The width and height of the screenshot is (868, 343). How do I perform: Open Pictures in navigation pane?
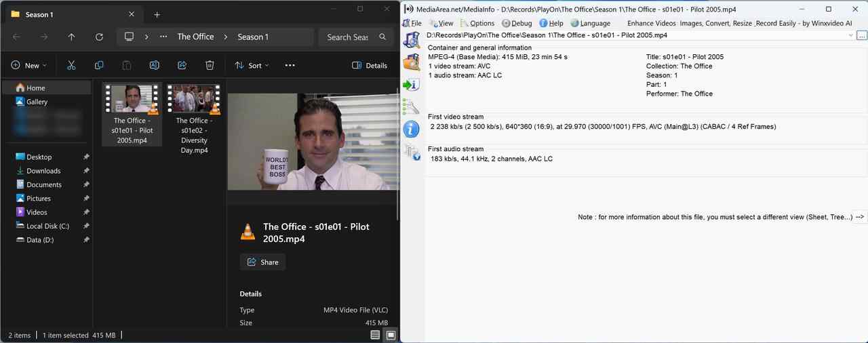pos(46,199)
